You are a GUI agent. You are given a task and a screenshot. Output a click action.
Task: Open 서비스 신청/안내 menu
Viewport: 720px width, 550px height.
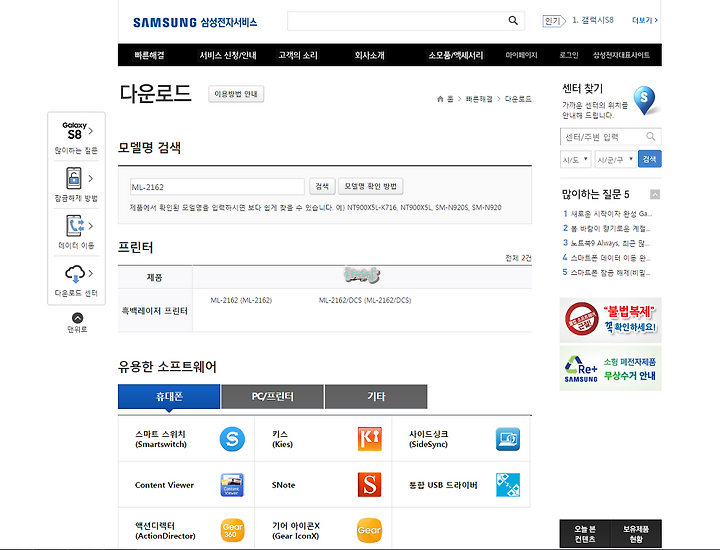pyautogui.click(x=228, y=55)
